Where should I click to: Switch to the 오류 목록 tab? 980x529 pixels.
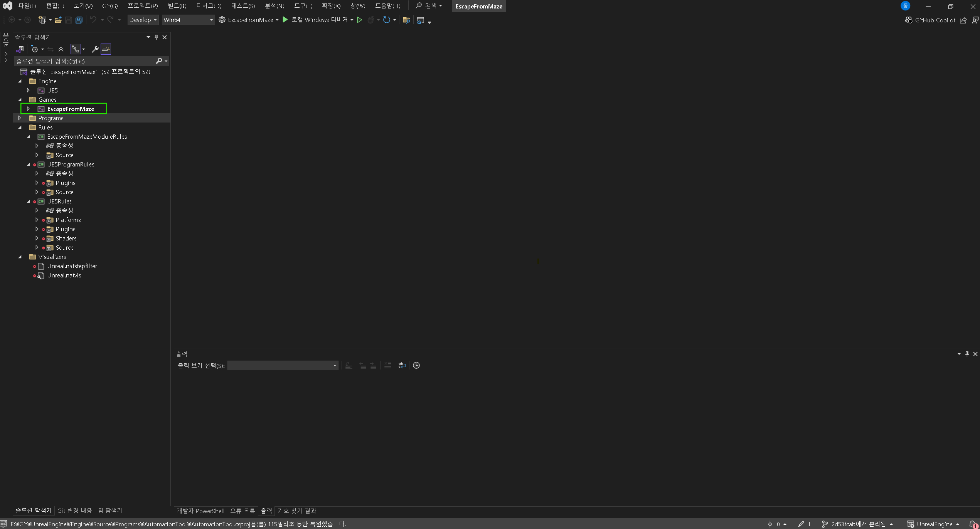[242, 511]
